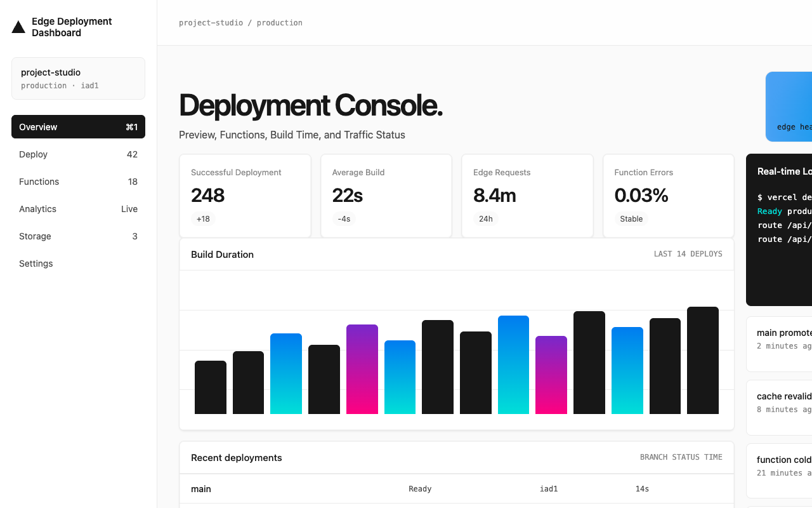812x508 pixels.
Task: Click the 0.03% function errors value
Action: coord(641,196)
